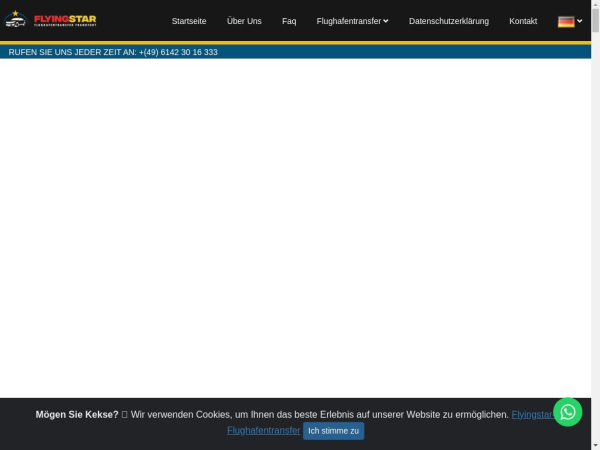Go to Startseite
This screenshot has height=450, width=600.
(x=189, y=21)
